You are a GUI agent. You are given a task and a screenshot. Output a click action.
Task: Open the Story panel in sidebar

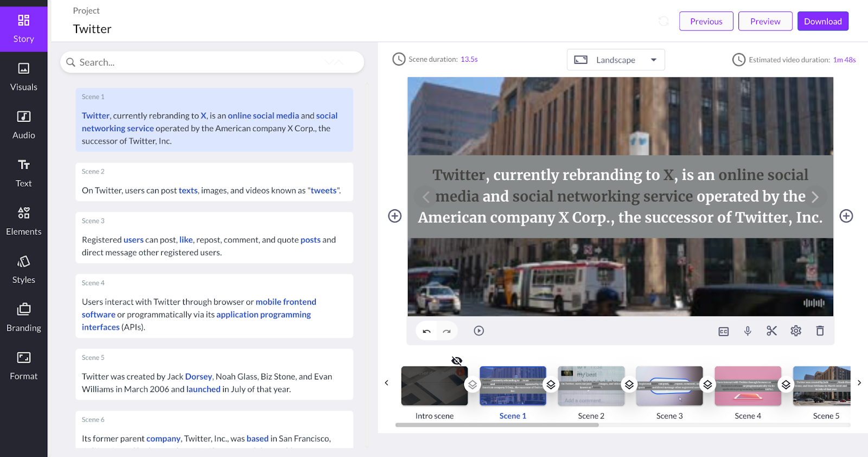click(24, 29)
